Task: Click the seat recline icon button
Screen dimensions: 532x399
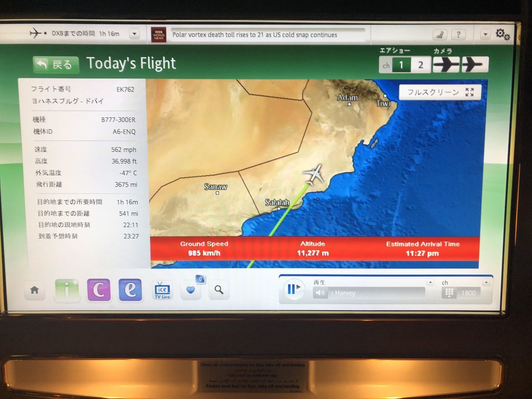Action: click(x=440, y=35)
